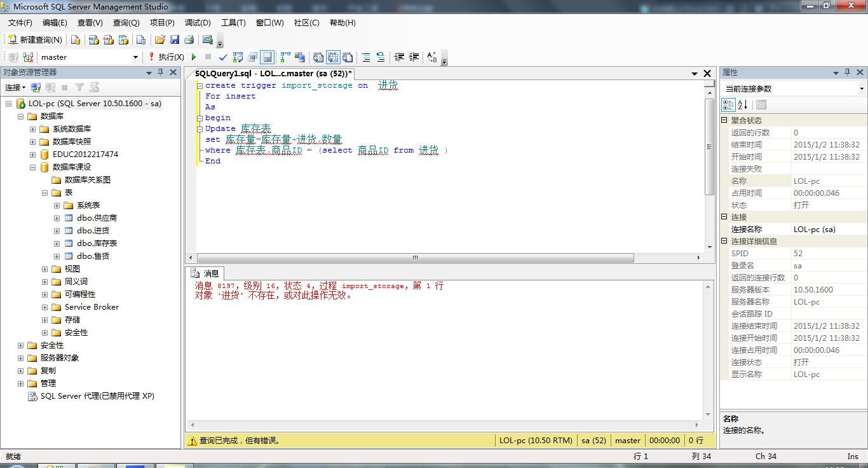Viewport: 868px width, 468px height.
Task: Toggle the IntelliSense enabled button
Action: [268, 57]
